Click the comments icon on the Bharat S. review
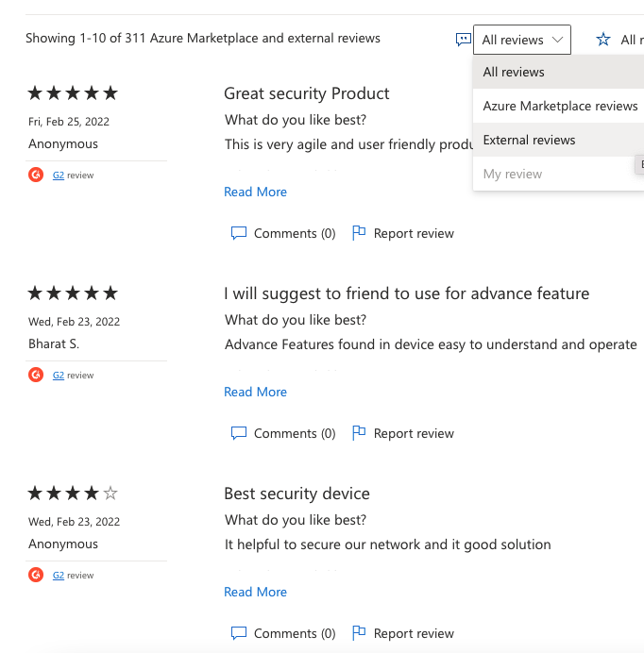Viewport: 644px width, 653px height. 239,433
